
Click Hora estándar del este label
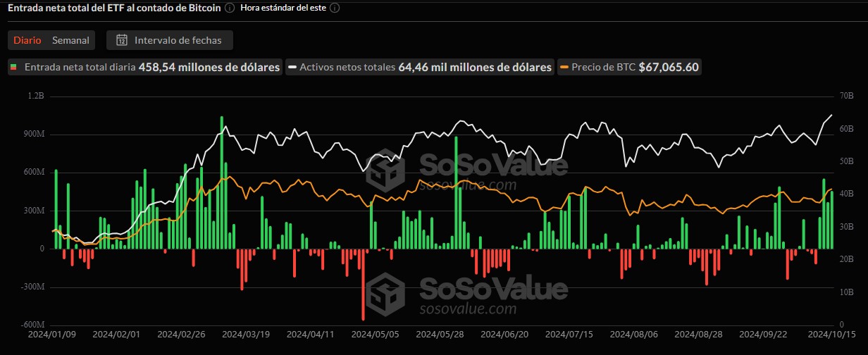pos(283,8)
